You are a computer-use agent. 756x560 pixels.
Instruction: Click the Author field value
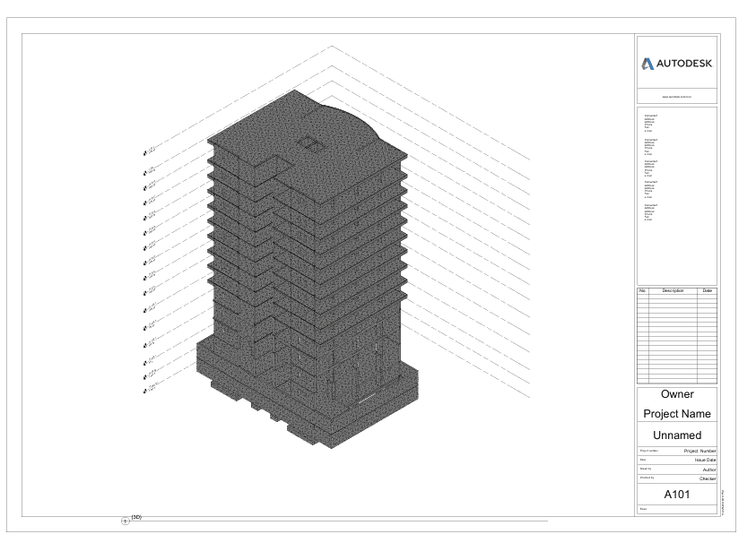(x=707, y=470)
